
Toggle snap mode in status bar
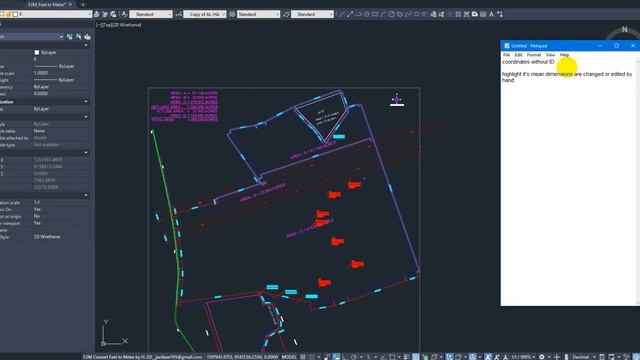click(x=312, y=357)
